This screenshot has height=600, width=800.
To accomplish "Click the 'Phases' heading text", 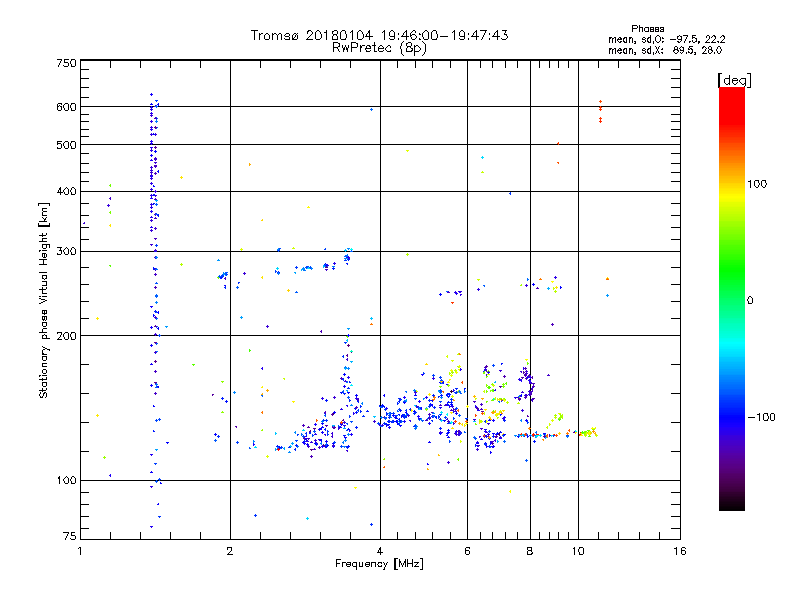I will pyautogui.click(x=647, y=29).
